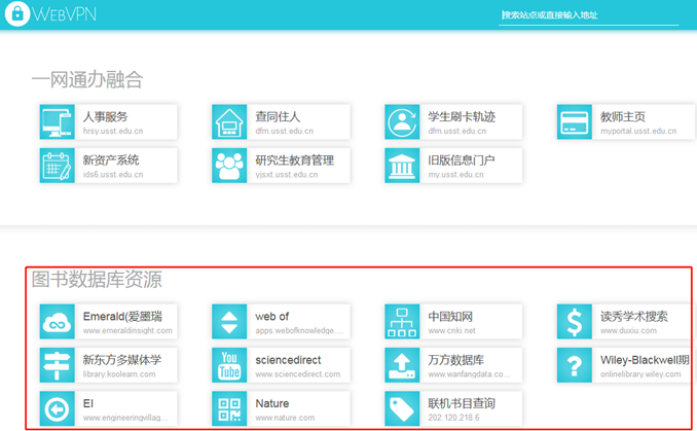This screenshot has width=697, height=431.
Task: Click the WebVPN lock logo icon
Action: [x=17, y=13]
